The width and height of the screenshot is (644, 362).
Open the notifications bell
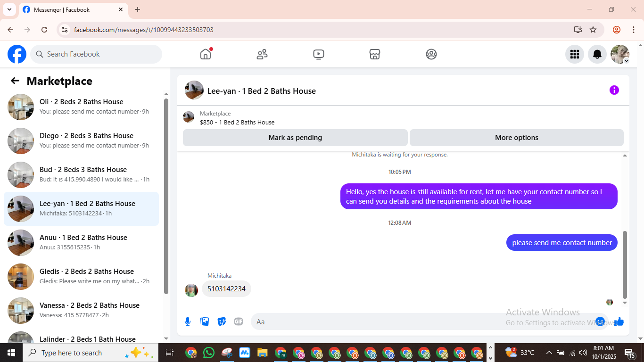pyautogui.click(x=597, y=54)
